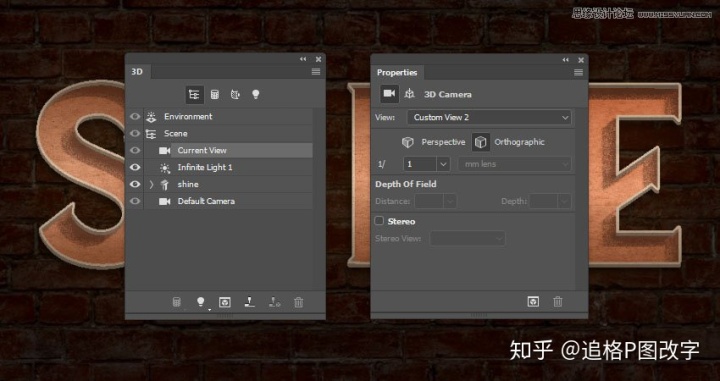Expand the shine mesh tree item

[151, 185]
